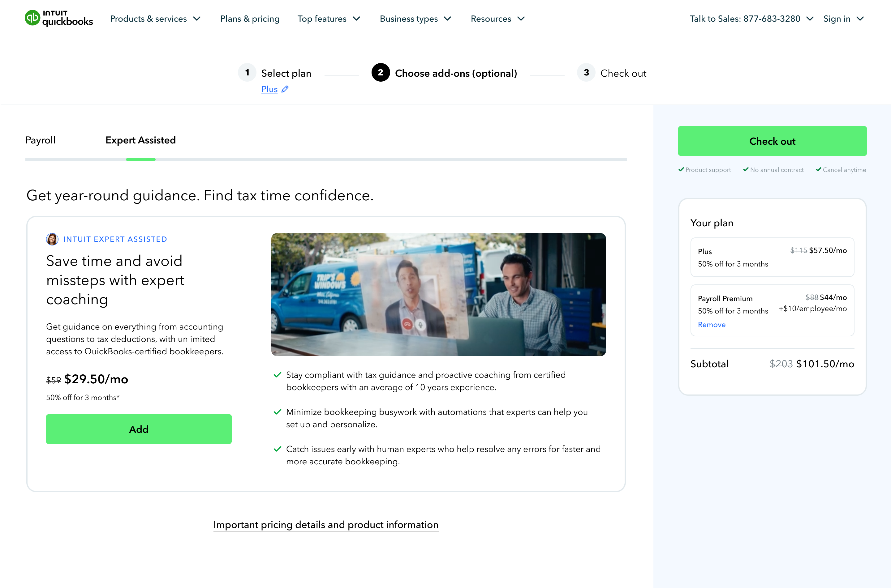Open the Sign in dropdown
891x588 pixels.
[x=844, y=19]
